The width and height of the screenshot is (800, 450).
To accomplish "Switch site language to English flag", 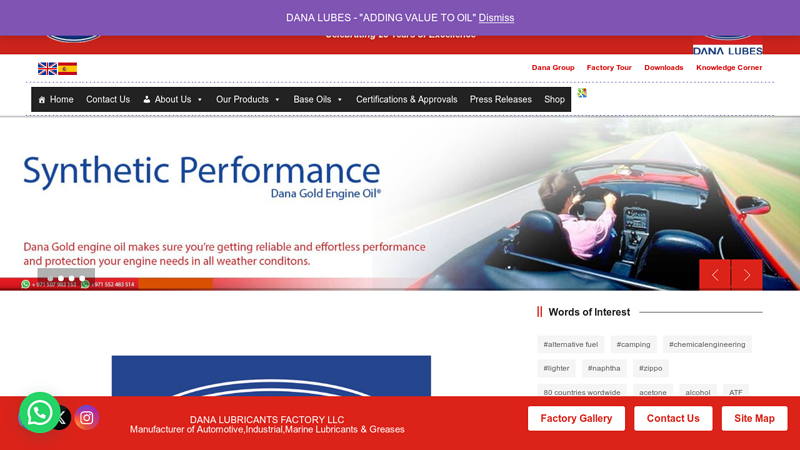I will click(x=47, y=69).
